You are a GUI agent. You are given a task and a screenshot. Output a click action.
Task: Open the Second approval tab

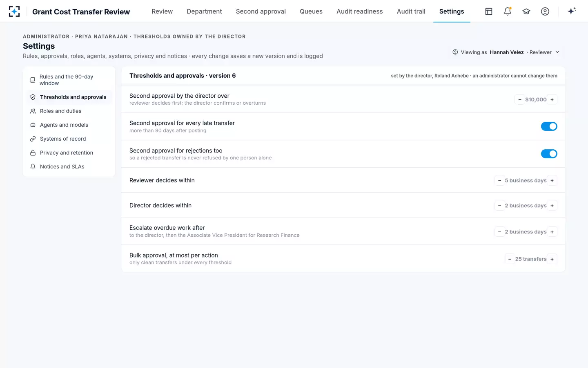[261, 11]
